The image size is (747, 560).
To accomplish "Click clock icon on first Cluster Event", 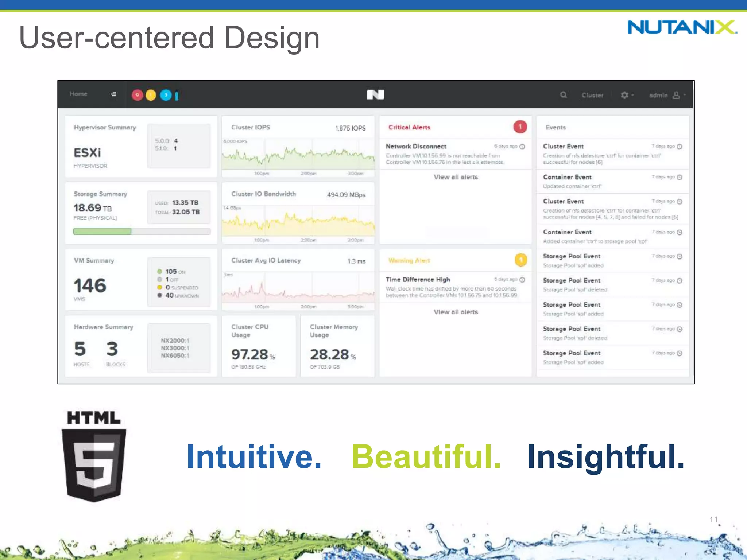I will [680, 147].
